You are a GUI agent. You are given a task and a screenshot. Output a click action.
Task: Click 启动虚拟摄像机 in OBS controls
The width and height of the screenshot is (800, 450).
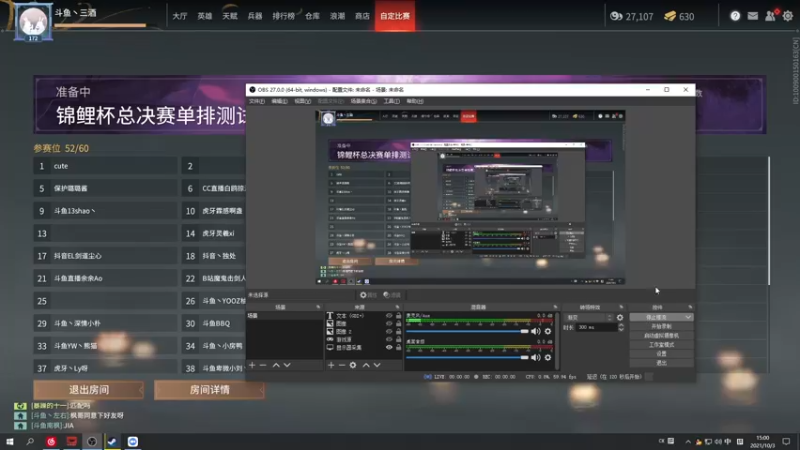[x=661, y=336]
